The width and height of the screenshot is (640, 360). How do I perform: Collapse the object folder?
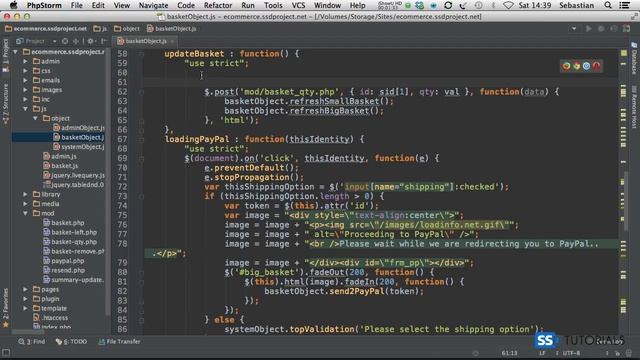36,118
